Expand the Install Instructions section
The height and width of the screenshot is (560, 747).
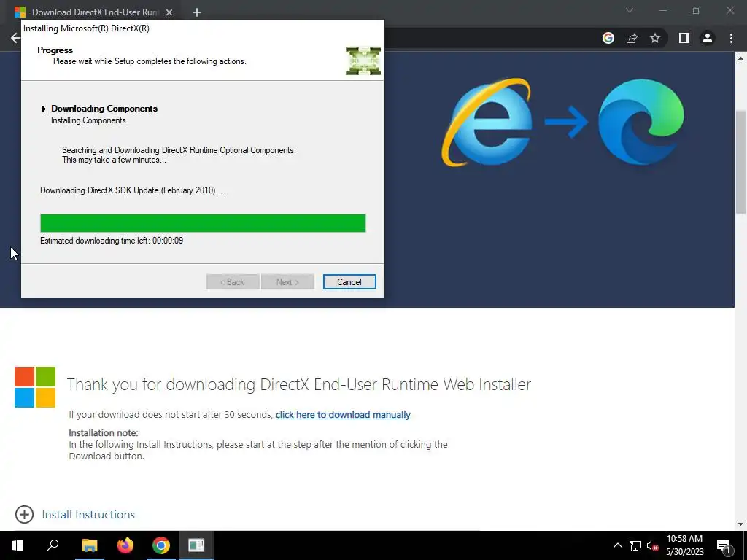coord(24,514)
